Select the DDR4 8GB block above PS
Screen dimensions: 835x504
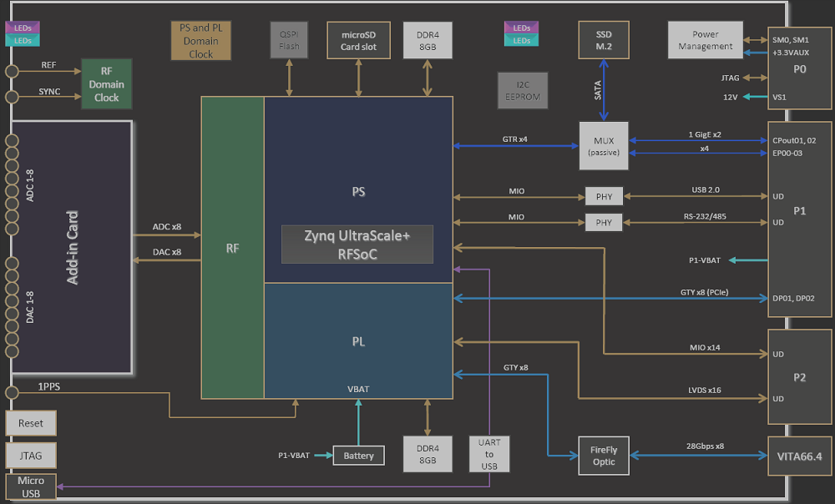point(428,40)
